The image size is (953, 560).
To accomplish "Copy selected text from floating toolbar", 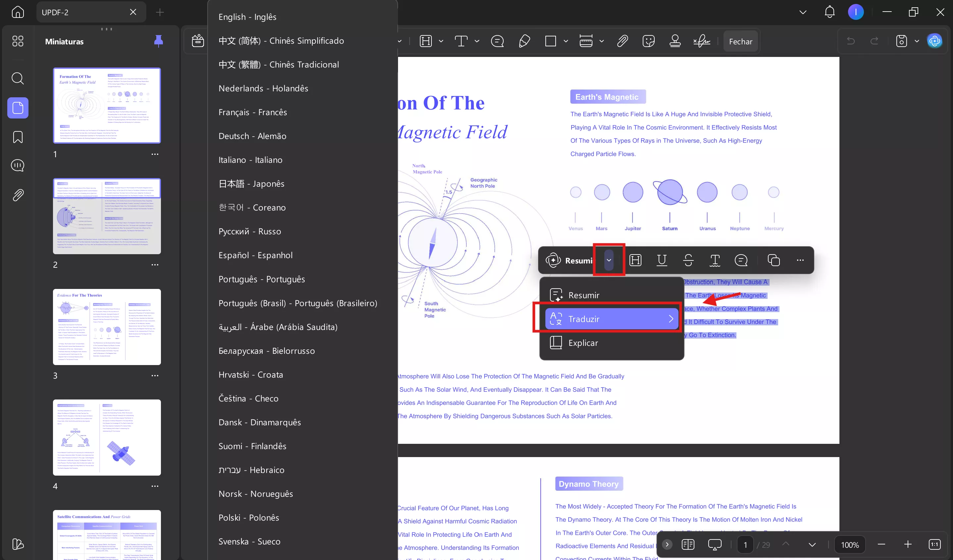I will pos(774,260).
